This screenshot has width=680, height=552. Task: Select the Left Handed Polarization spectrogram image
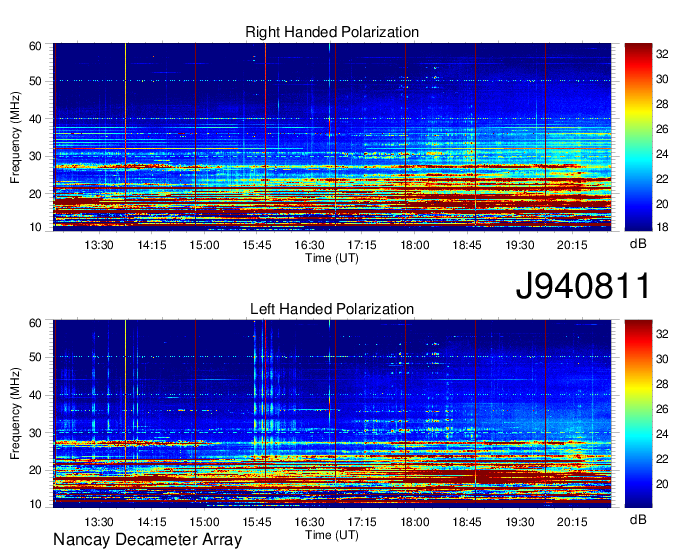pyautogui.click(x=332, y=413)
